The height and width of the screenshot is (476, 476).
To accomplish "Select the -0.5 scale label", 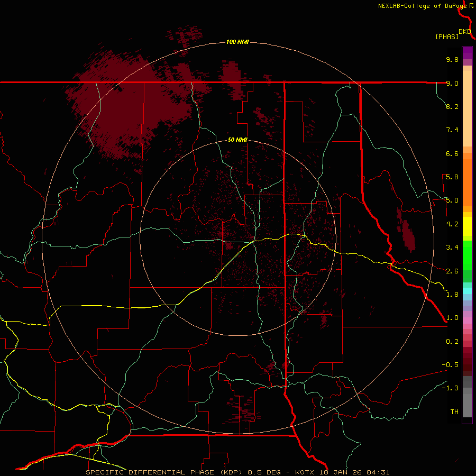I will pos(450,365).
